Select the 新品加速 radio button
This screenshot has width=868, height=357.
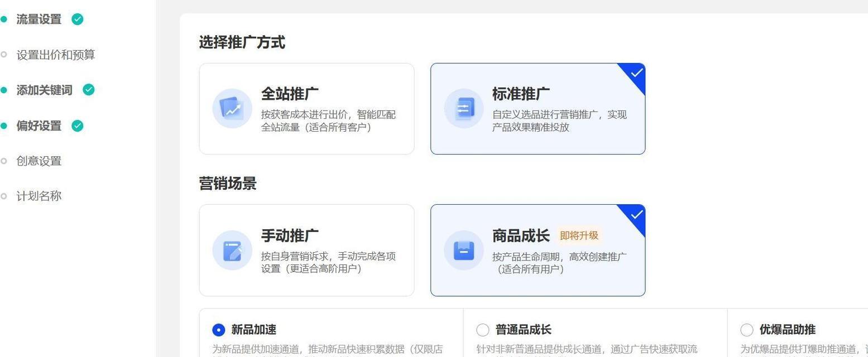(218, 330)
